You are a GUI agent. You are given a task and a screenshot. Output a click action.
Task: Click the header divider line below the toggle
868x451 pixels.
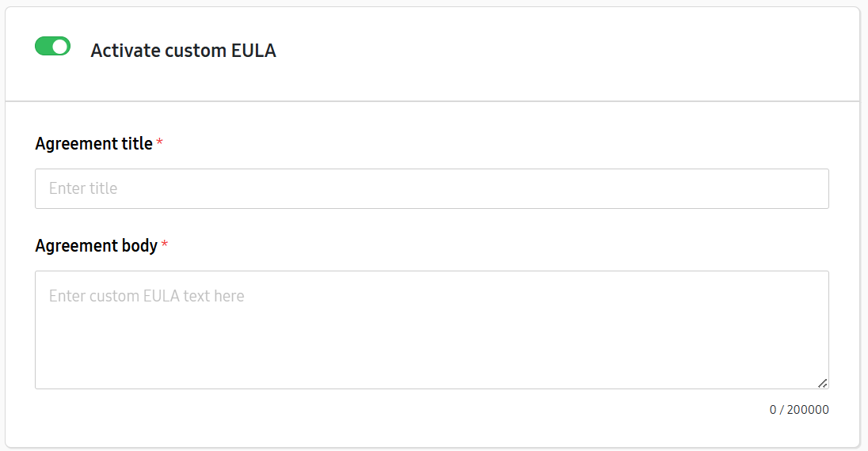[x=432, y=101]
